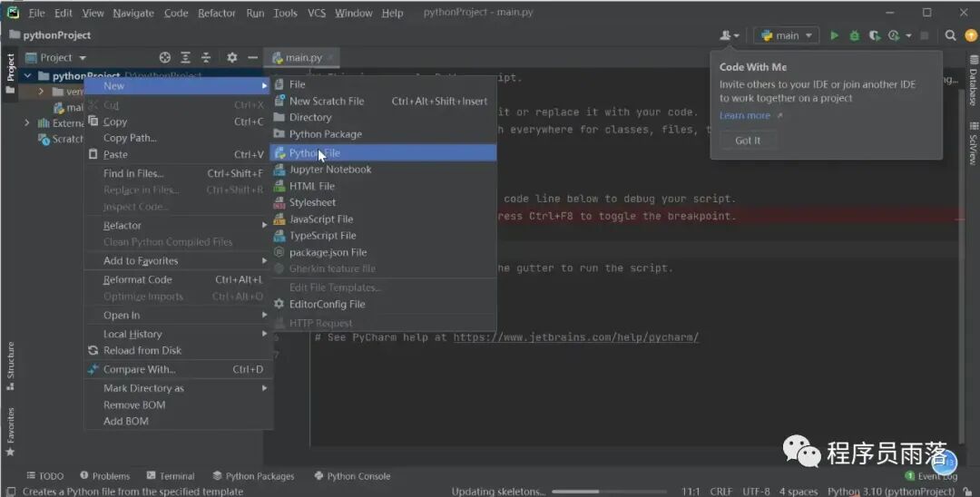The width and height of the screenshot is (980, 497).
Task: Open the Database side tool window
Action: click(x=973, y=81)
